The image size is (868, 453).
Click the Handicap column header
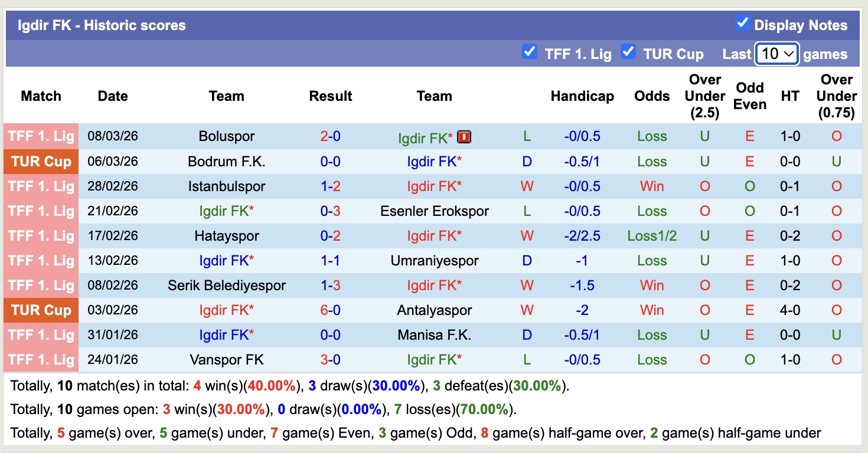coord(582,96)
